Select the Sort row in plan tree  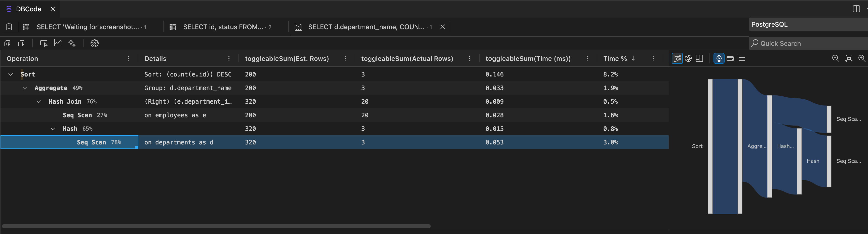click(x=334, y=74)
